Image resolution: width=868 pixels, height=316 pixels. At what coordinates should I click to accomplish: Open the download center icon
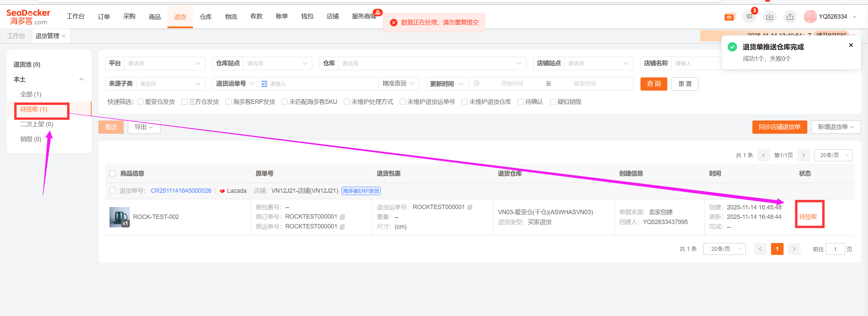click(x=769, y=17)
